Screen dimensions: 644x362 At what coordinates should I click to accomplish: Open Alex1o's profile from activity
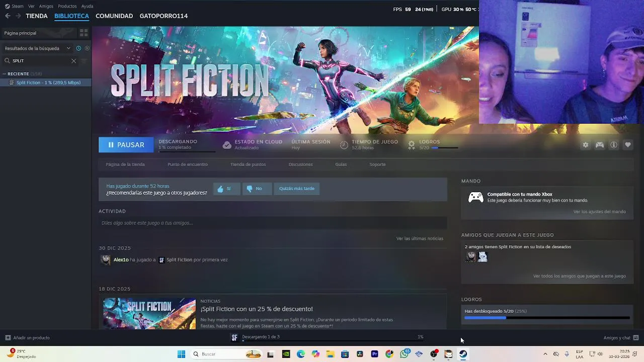coord(121,260)
